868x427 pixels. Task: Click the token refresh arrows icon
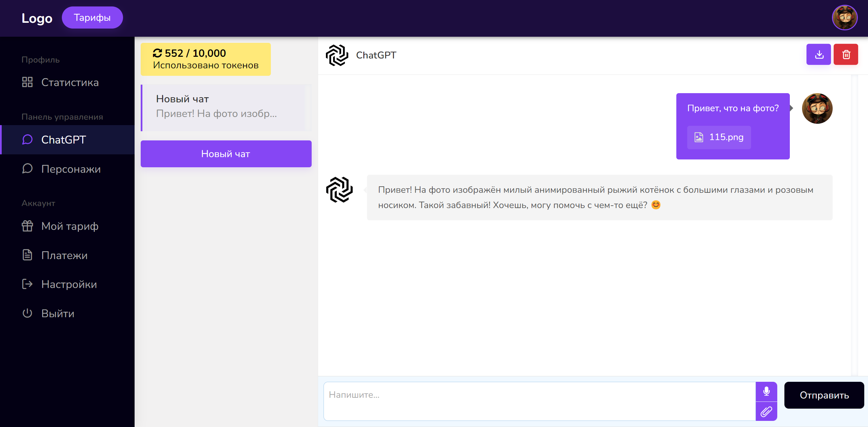click(157, 53)
